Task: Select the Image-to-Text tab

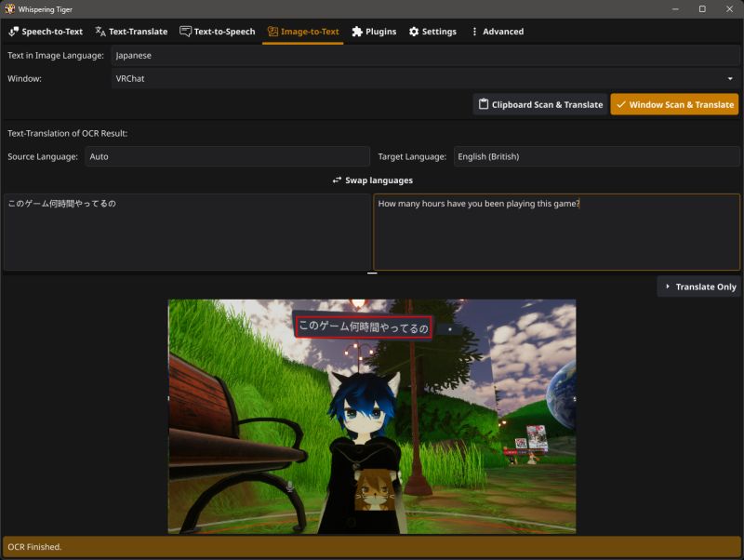Action: tap(303, 32)
